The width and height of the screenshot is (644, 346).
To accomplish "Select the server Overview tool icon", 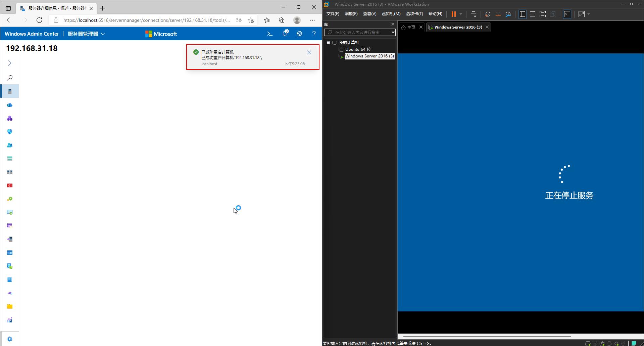I will [10, 91].
